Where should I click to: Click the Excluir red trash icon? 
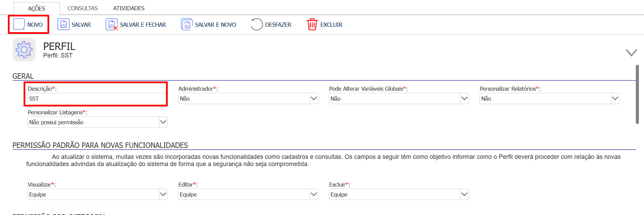312,25
